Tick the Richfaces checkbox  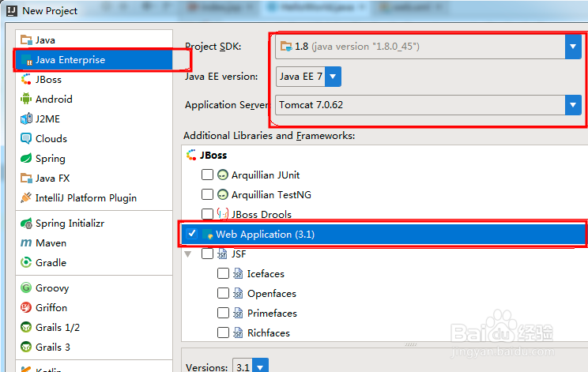[x=223, y=333]
